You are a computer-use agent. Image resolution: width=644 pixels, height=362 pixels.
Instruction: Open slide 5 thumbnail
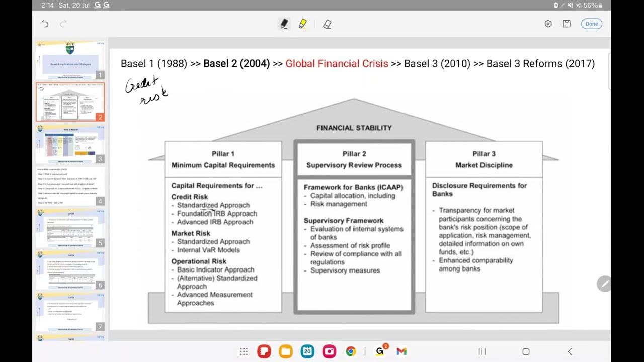[x=70, y=228]
